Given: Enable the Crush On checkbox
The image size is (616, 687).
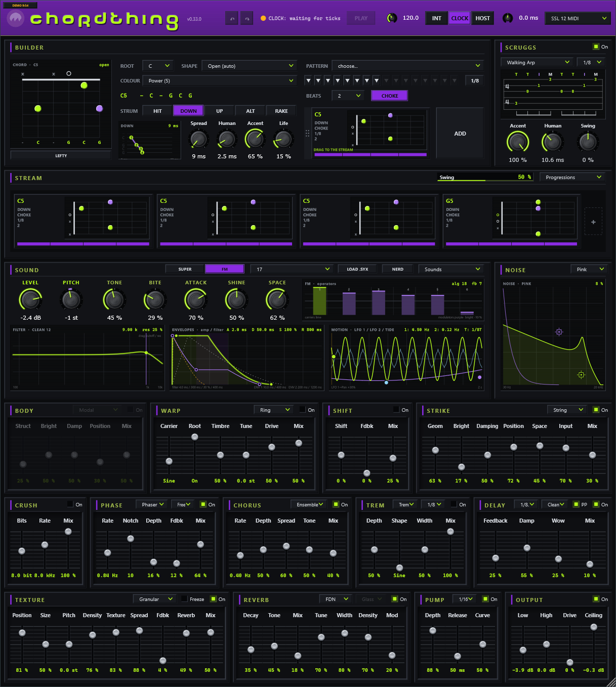Looking at the screenshot, I should click(x=70, y=504).
